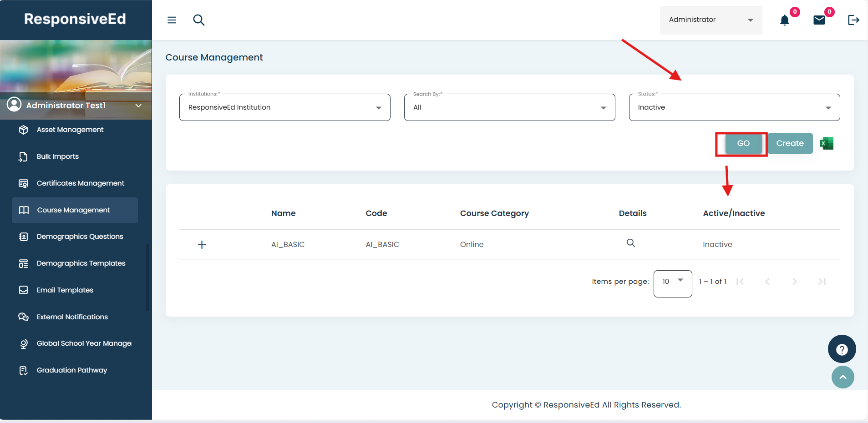Expand the AI_BASIC row with plus
868x423 pixels.
[202, 245]
